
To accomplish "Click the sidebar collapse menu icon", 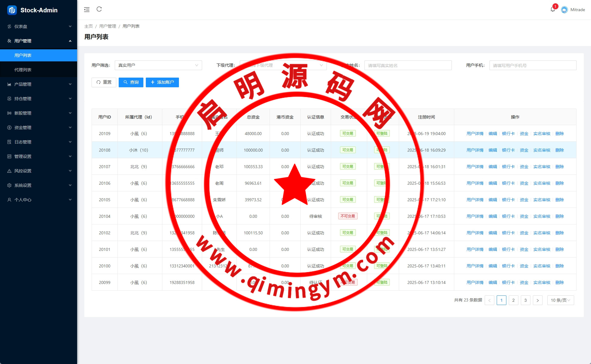I will point(87,10).
